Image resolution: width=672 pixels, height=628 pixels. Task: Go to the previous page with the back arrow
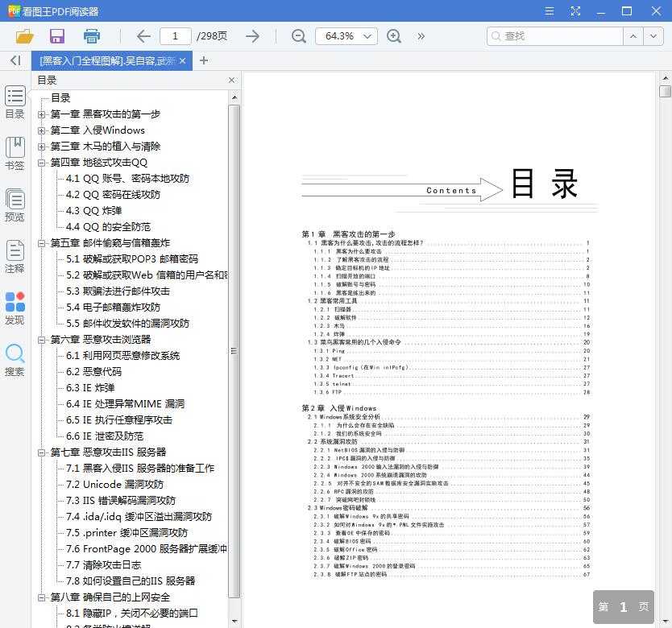coord(143,36)
